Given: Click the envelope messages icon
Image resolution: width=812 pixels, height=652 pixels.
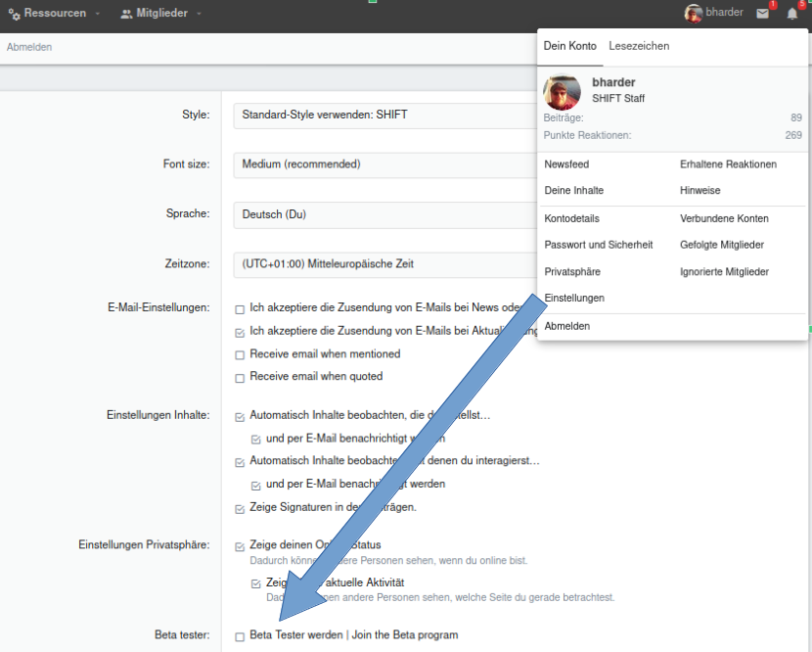Looking at the screenshot, I should coord(763,14).
